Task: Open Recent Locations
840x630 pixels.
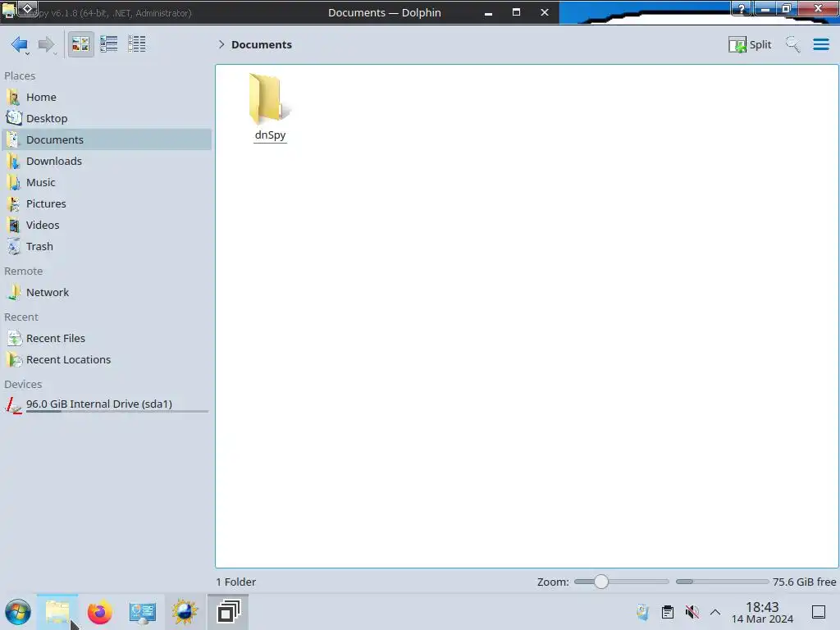Action: point(106,360)
